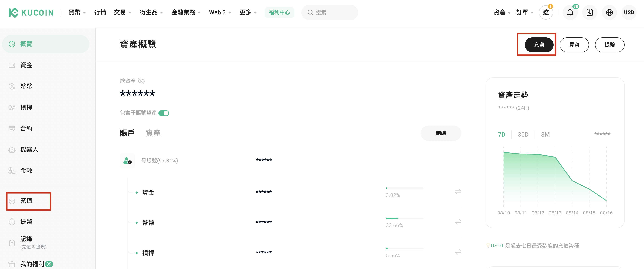This screenshot has width=644, height=269.
Task: Open the language globe icon
Action: (x=609, y=12)
